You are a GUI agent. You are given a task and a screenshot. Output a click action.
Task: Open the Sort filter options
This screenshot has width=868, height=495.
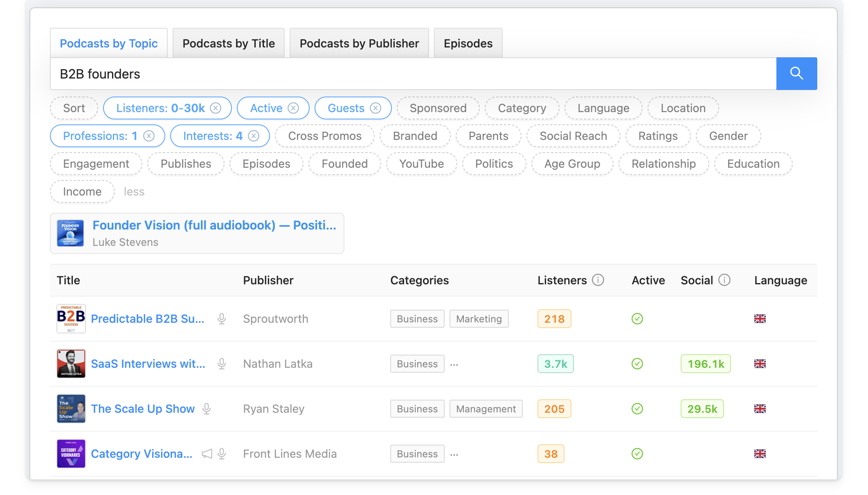(74, 108)
